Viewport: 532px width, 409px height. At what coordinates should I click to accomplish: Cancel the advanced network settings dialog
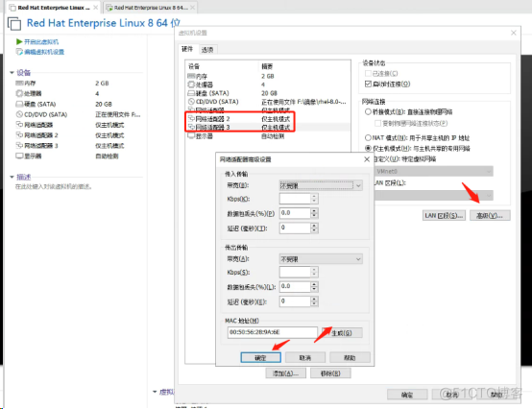click(x=305, y=358)
